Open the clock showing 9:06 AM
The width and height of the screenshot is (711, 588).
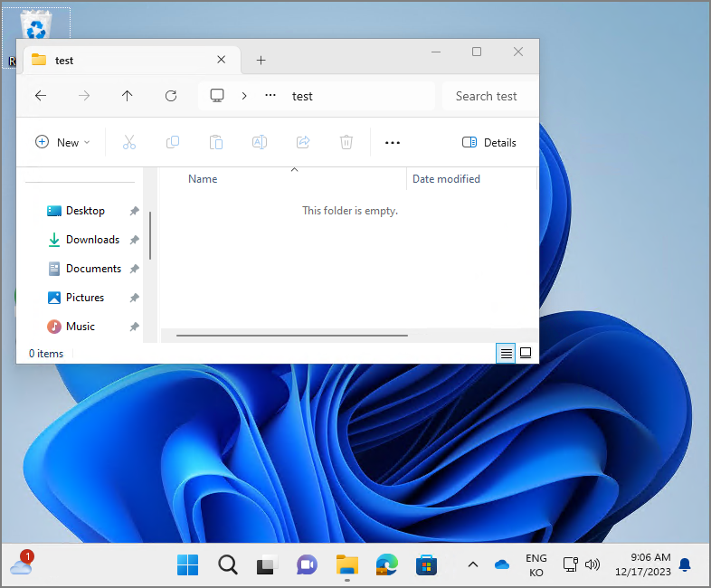coord(643,564)
